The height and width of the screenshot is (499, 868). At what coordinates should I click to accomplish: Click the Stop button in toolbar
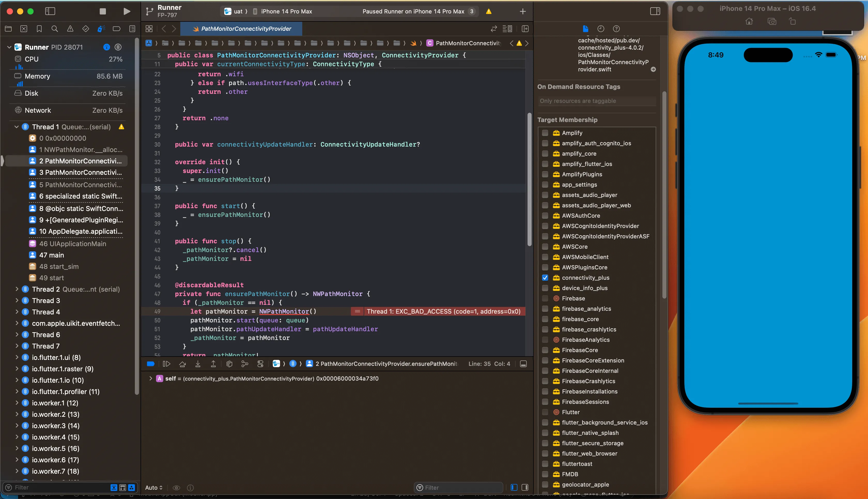pos(102,11)
